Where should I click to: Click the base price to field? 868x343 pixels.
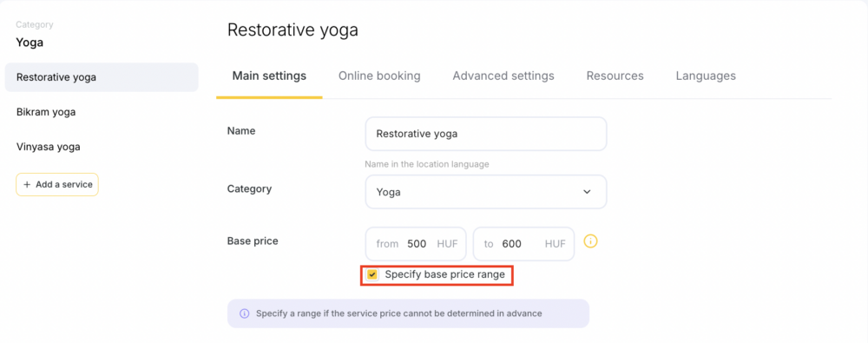click(x=523, y=244)
